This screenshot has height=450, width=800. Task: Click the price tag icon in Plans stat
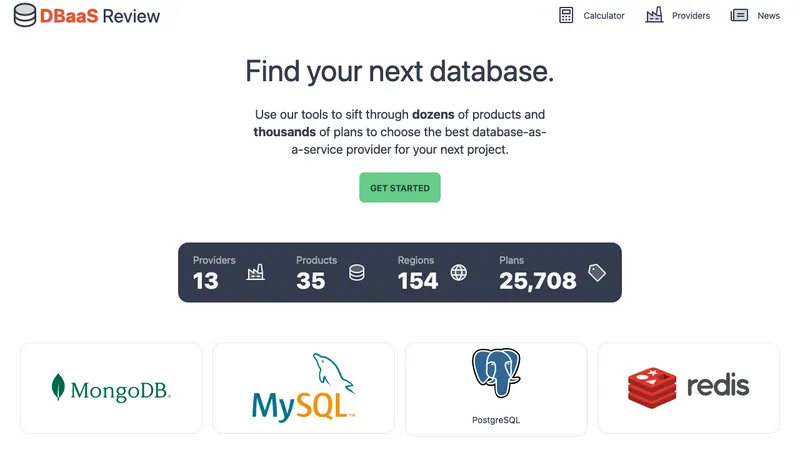(597, 272)
